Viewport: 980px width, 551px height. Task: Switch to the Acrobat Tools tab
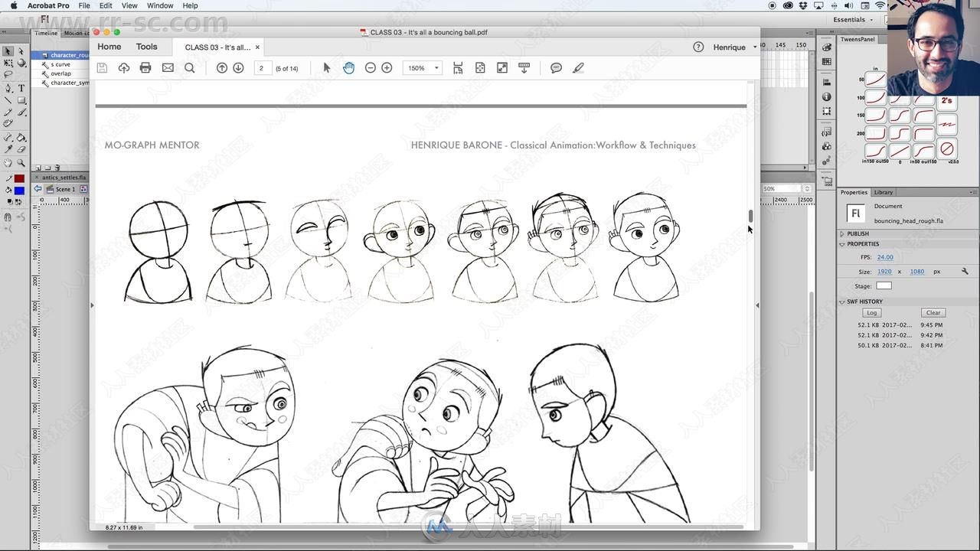[147, 47]
